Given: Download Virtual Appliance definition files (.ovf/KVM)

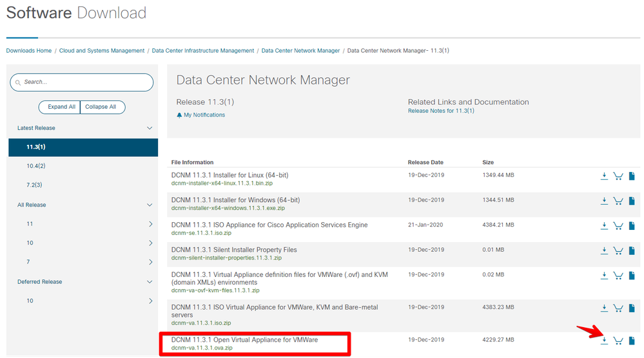Looking at the screenshot, I should pyautogui.click(x=604, y=276).
